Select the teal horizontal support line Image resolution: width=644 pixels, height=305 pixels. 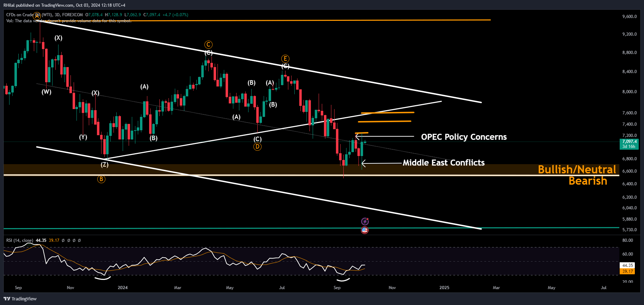tap(311, 228)
